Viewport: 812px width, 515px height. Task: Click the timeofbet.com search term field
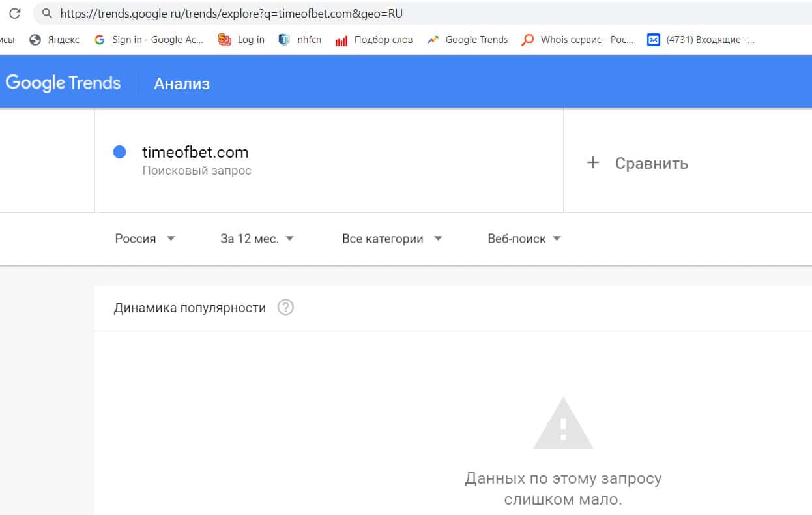coord(196,153)
